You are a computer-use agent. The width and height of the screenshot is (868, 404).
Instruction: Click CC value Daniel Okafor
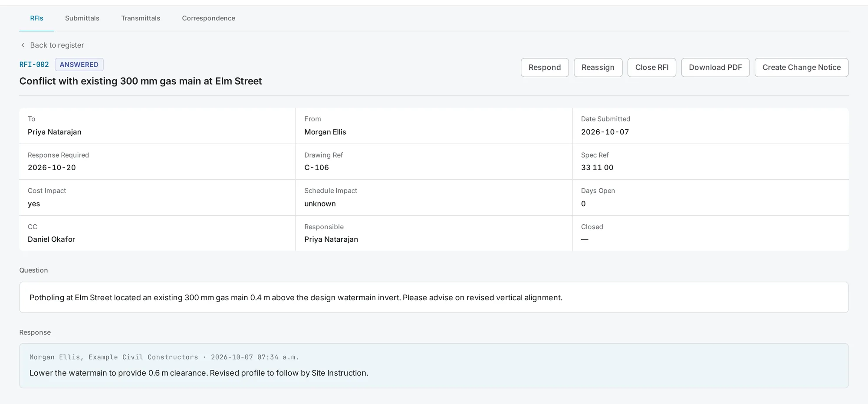coord(51,239)
